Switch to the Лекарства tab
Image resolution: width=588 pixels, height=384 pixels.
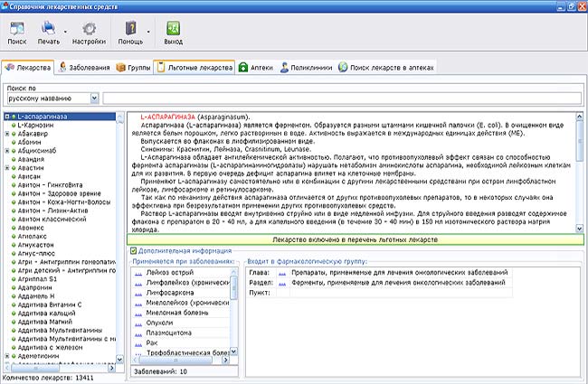click(x=28, y=68)
